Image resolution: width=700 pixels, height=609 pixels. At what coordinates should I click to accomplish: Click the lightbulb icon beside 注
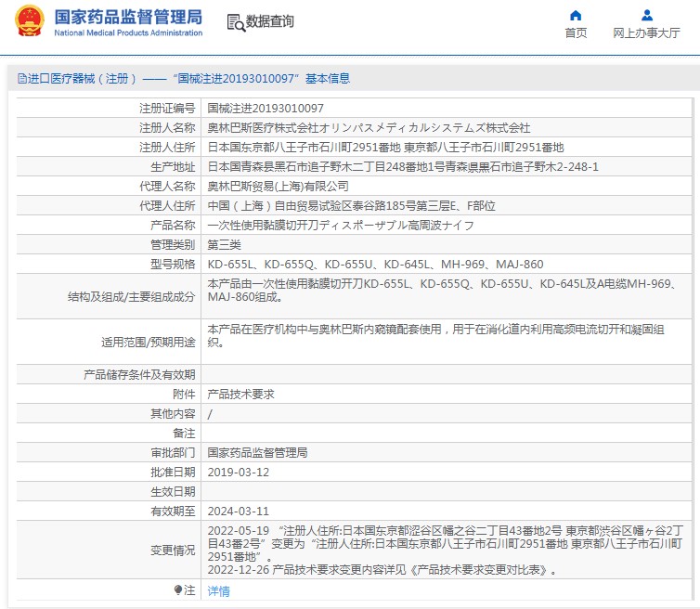tap(178, 590)
